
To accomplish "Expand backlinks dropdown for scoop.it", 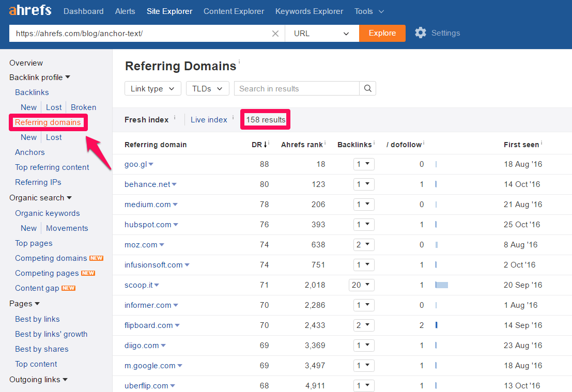I will coord(362,285).
